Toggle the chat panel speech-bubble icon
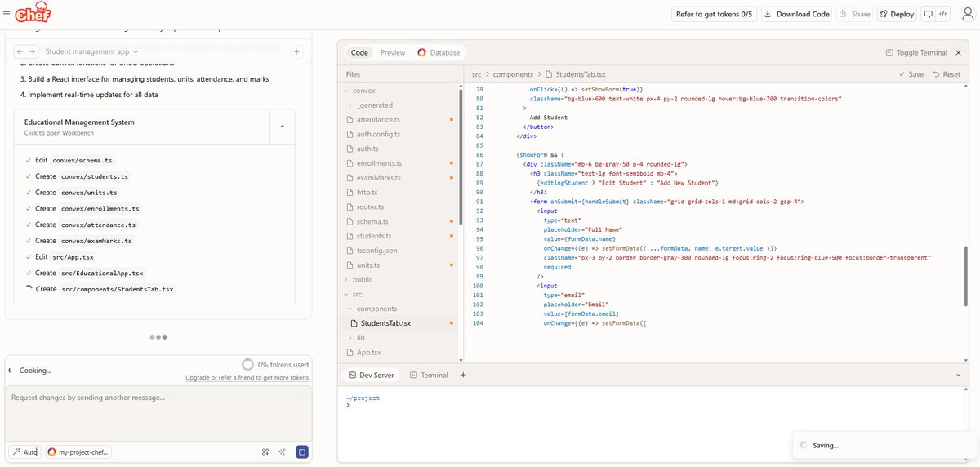980x467 pixels. (928, 14)
